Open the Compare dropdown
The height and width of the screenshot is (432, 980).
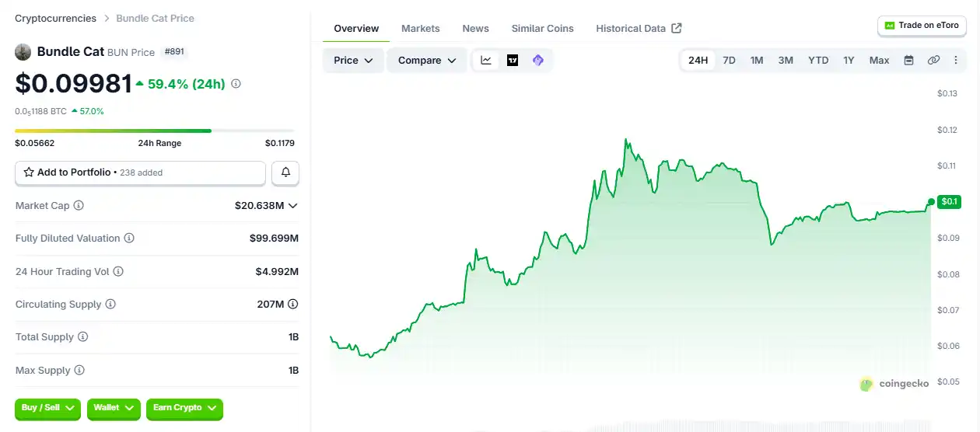[x=427, y=61]
